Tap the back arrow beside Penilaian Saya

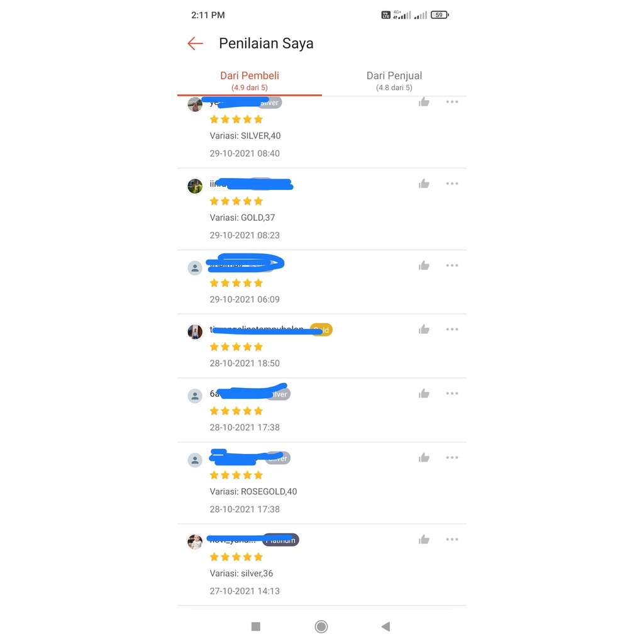195,43
